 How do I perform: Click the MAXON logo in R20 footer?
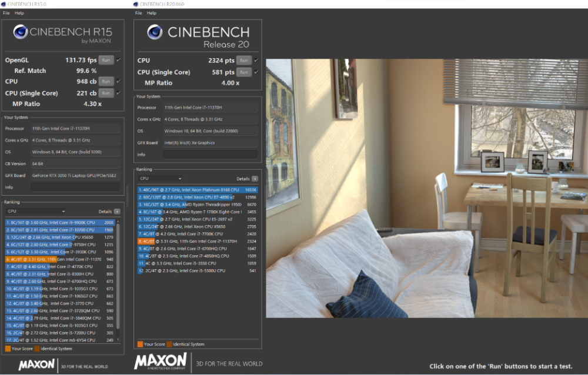160,361
